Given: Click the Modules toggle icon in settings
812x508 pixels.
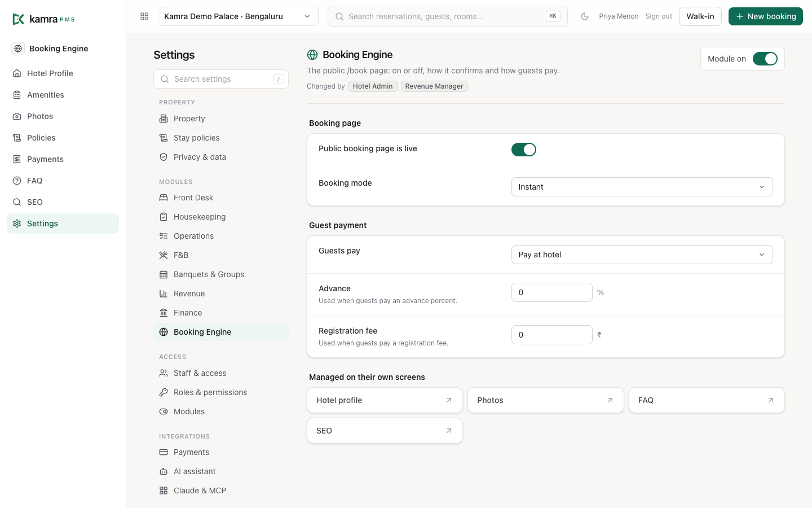Looking at the screenshot, I should click(x=164, y=411).
